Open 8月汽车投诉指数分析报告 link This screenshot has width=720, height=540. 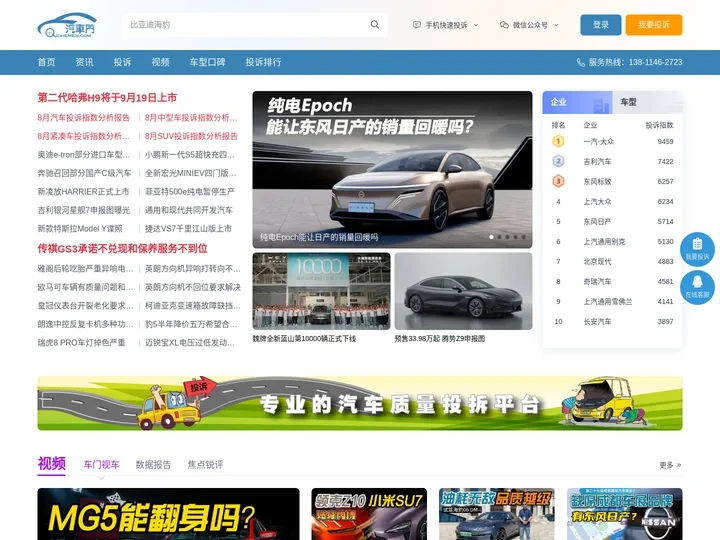pyautogui.click(x=84, y=118)
